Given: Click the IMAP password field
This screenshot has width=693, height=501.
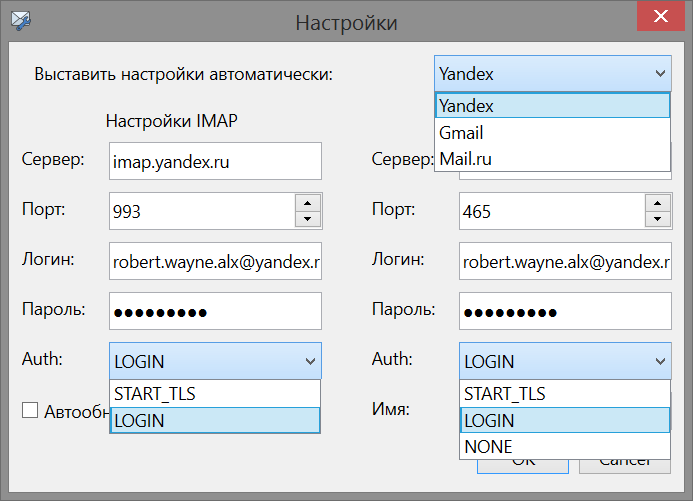Looking at the screenshot, I should point(215,311).
